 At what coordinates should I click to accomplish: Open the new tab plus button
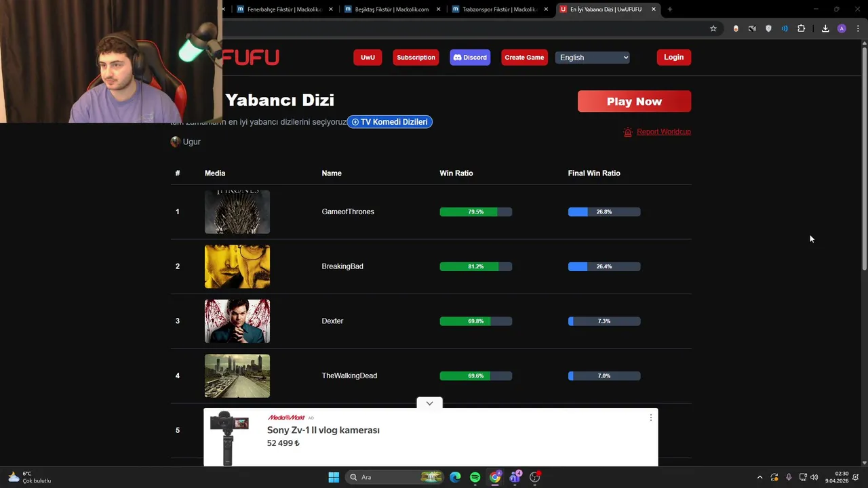(x=670, y=9)
